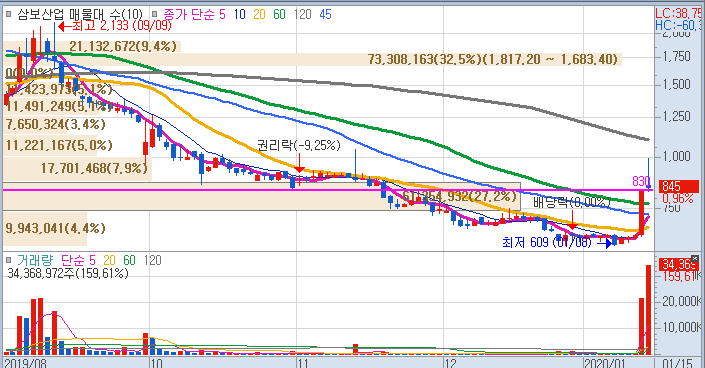Image resolution: width=705 pixels, height=368 pixels.
Task: Click the volume profile text 7,650,324(3.4%)
Action: (x=56, y=124)
